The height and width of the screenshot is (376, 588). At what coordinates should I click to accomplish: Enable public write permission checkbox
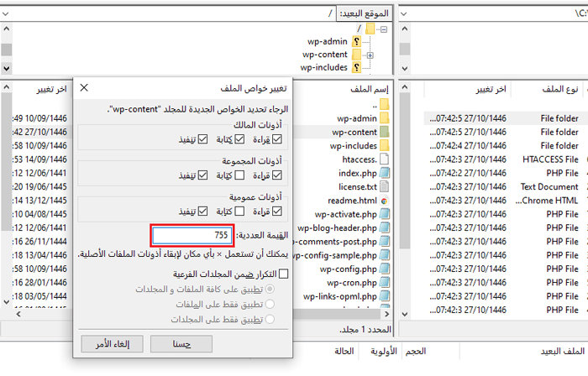[239, 211]
